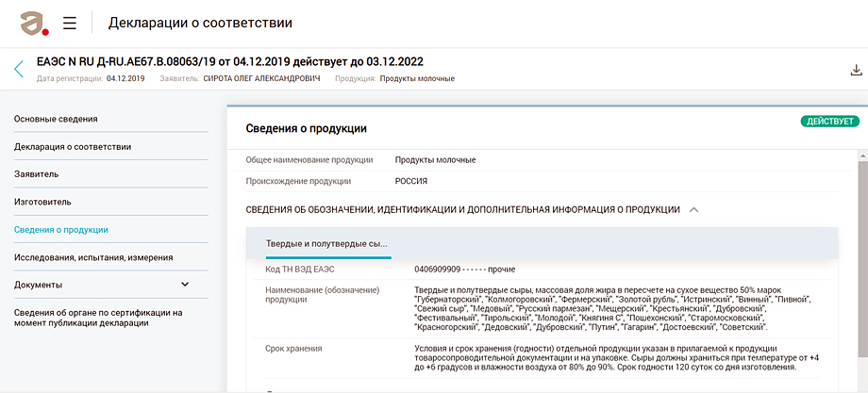The width and height of the screenshot is (868, 393).
Task: Click the ТН ВЭД code 0406909909 value
Action: point(445,269)
